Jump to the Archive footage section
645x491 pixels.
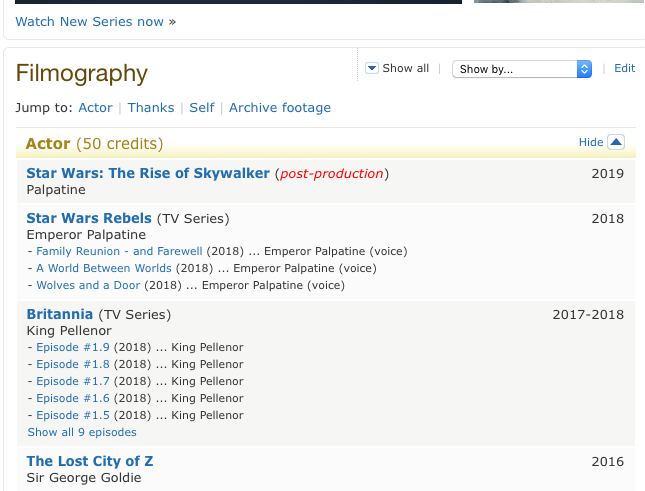280,108
